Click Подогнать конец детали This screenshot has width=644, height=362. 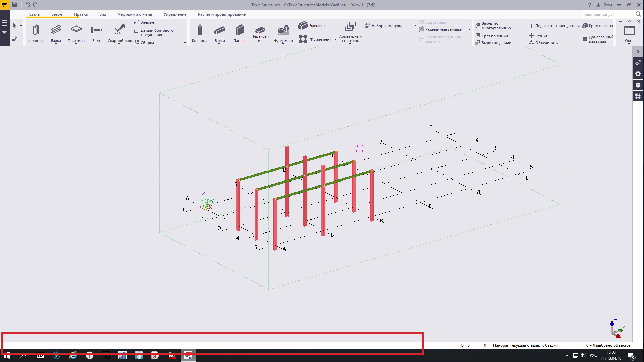click(x=554, y=26)
